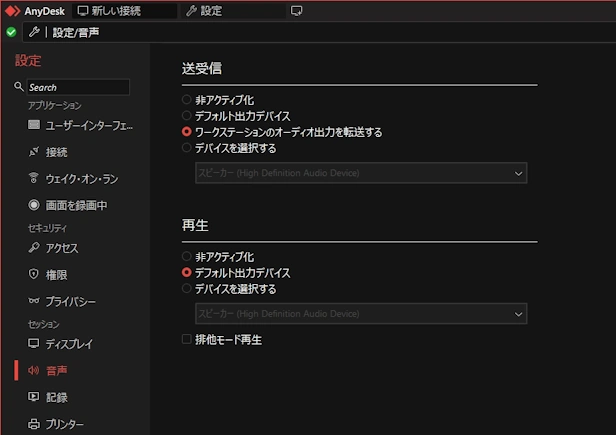The image size is (616, 435).
Task: Click the search magnifier icon
Action: coord(18,86)
